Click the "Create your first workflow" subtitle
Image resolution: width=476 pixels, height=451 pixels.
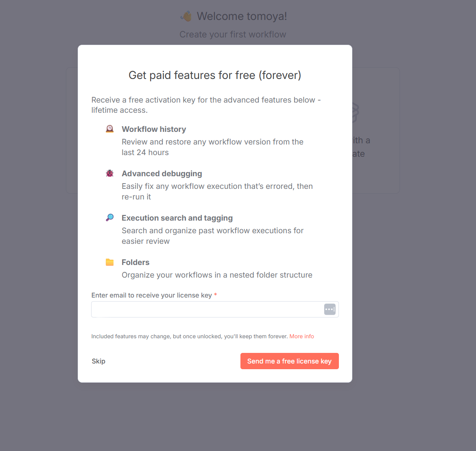[233, 35]
